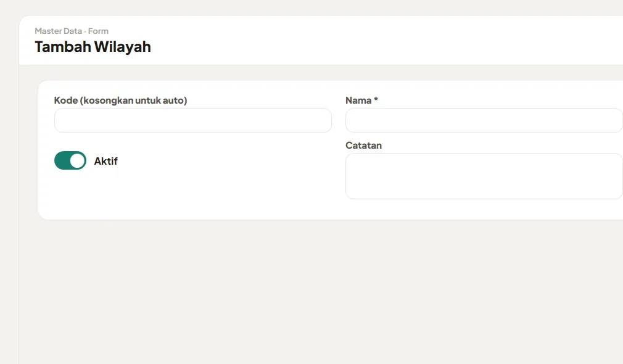This screenshot has width=623, height=364.
Task: Click the Catatan field label
Action: (x=363, y=146)
